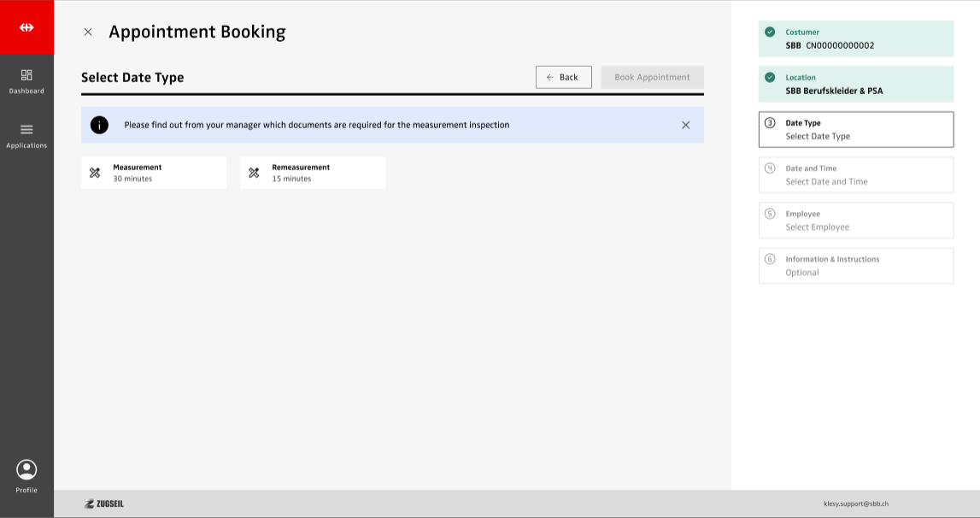The image size is (980, 518).
Task: Jump to Date and Time step
Action: 855,175
